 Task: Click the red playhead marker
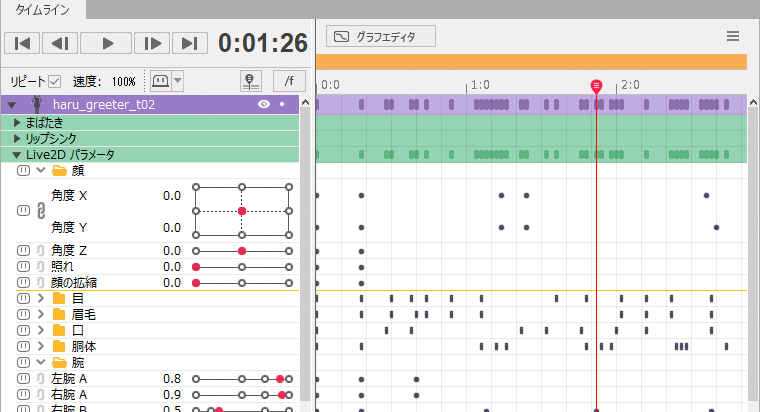point(596,86)
